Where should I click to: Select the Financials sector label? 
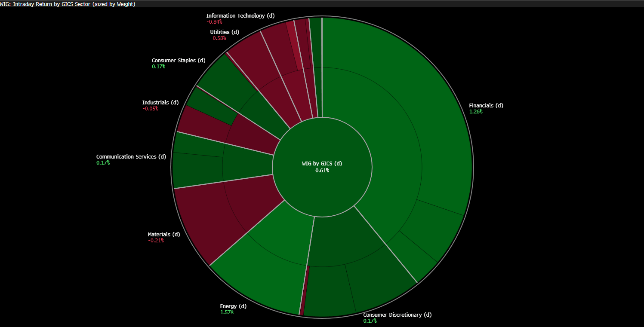pos(486,106)
